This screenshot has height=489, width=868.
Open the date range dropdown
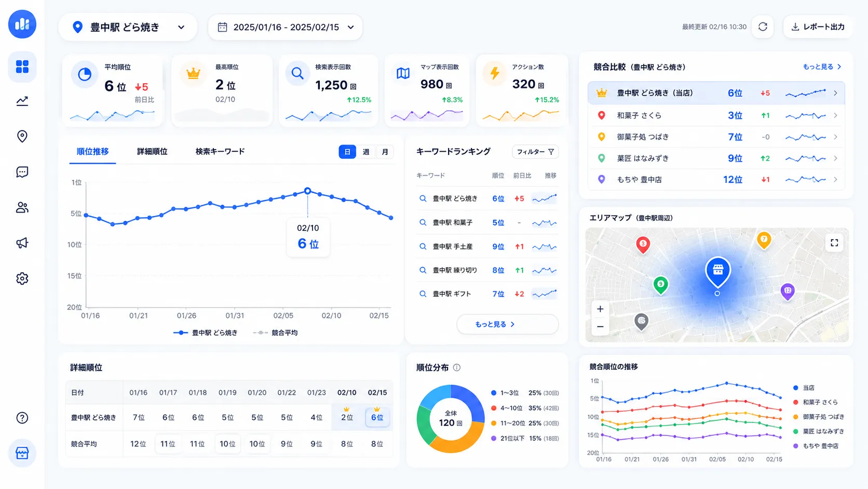[285, 27]
